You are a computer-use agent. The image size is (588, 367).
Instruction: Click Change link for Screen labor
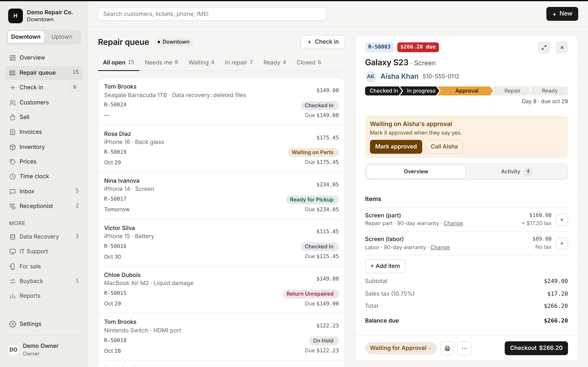tap(440, 247)
